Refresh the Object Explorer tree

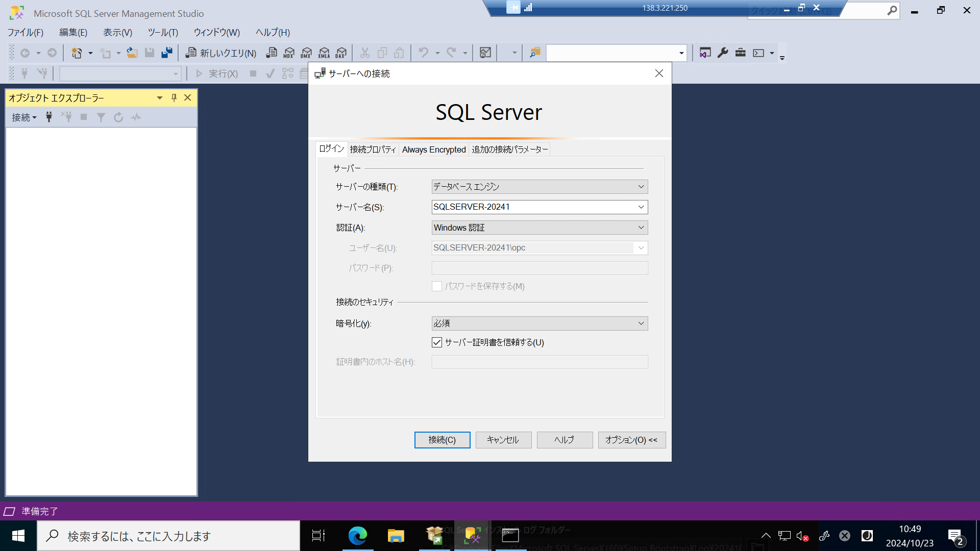118,117
